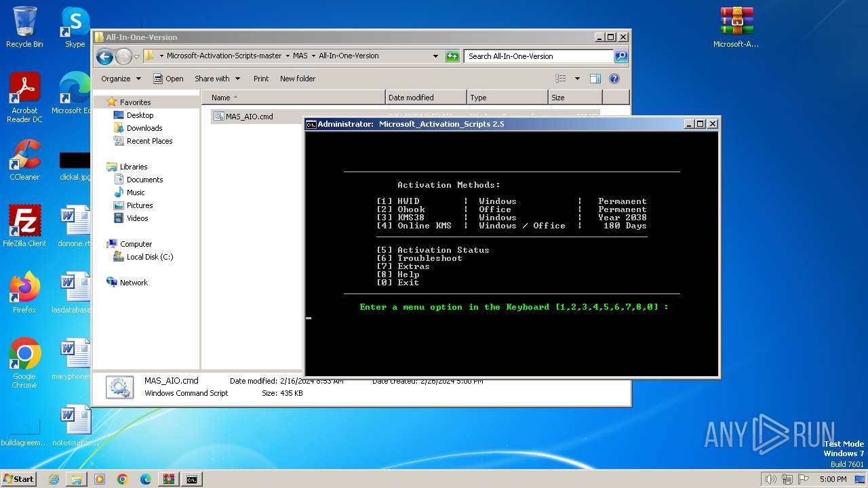Select the clickal.jpg desktop file
The image size is (868, 488).
point(75,165)
